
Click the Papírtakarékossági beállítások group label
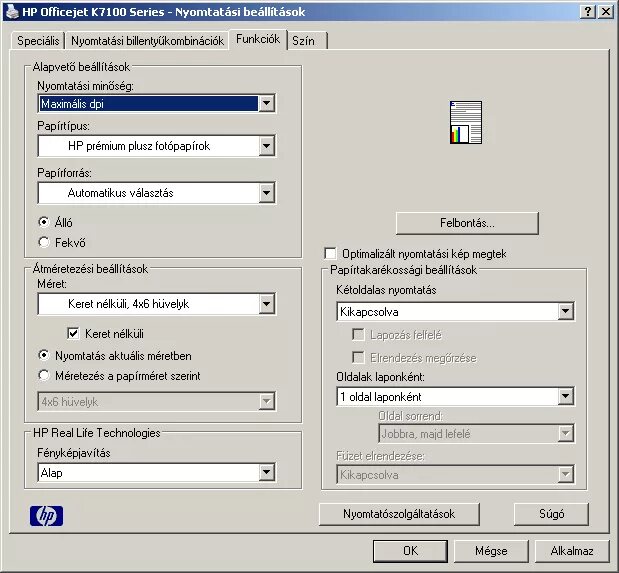(x=403, y=270)
